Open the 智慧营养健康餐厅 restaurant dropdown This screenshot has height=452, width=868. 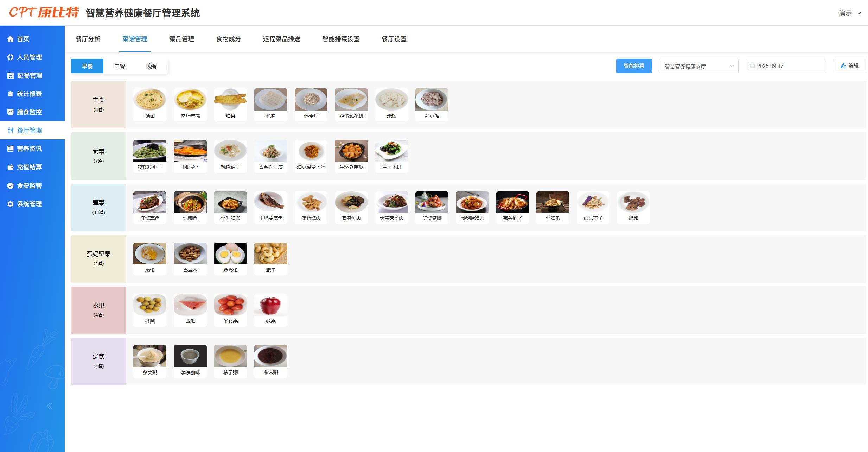click(x=699, y=66)
